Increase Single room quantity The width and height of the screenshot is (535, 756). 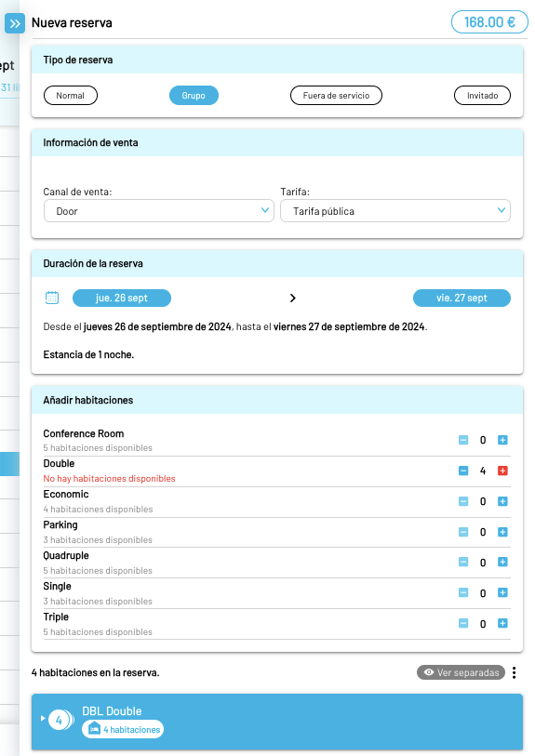502,592
